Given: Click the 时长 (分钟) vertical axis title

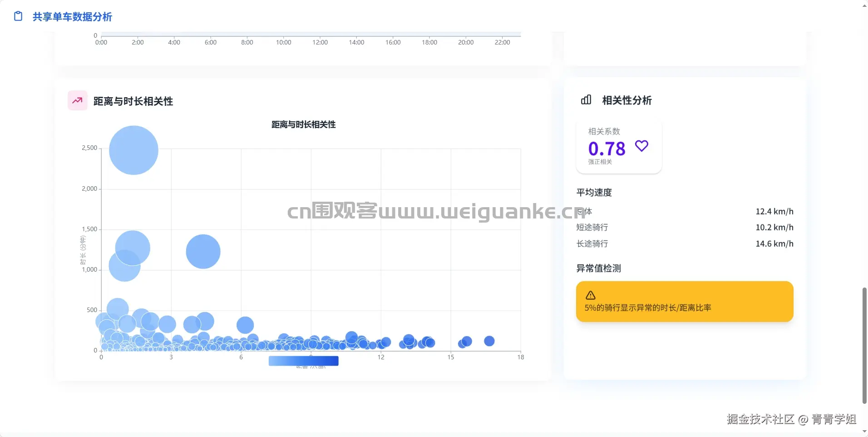Looking at the screenshot, I should pos(83,250).
